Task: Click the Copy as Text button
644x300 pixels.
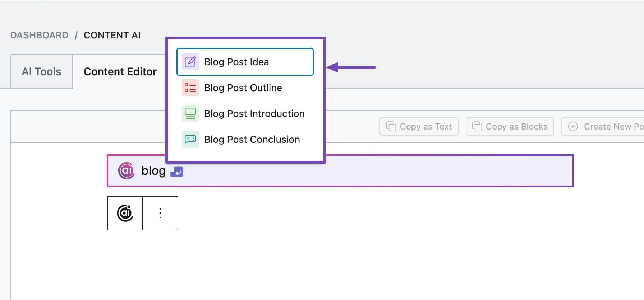Action: pyautogui.click(x=419, y=126)
